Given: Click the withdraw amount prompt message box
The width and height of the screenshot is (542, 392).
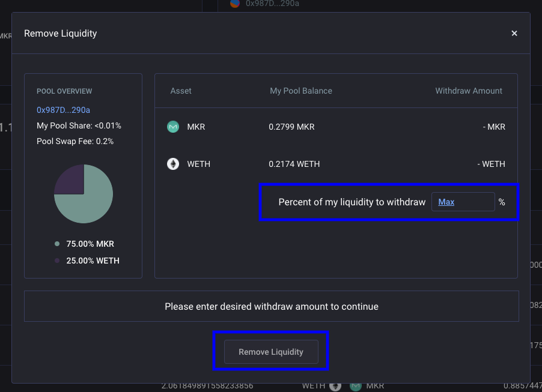Looking at the screenshot, I should click(x=272, y=306).
